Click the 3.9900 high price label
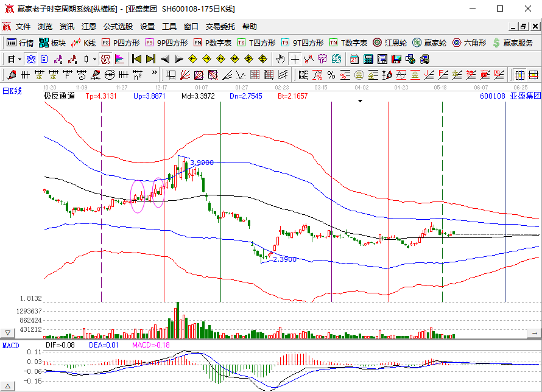Screen dimensions: 542x392 tap(202, 163)
